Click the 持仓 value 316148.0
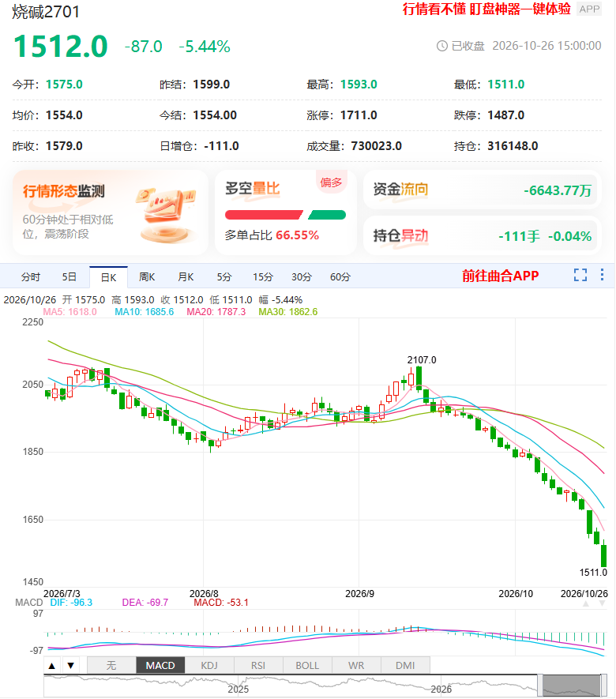 tap(513, 146)
